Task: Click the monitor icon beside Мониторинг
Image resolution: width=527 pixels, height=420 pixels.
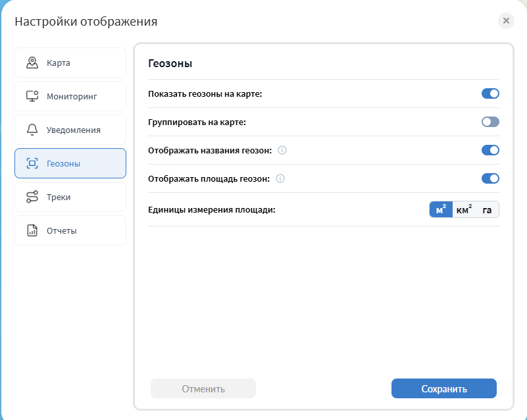Action: (32, 96)
